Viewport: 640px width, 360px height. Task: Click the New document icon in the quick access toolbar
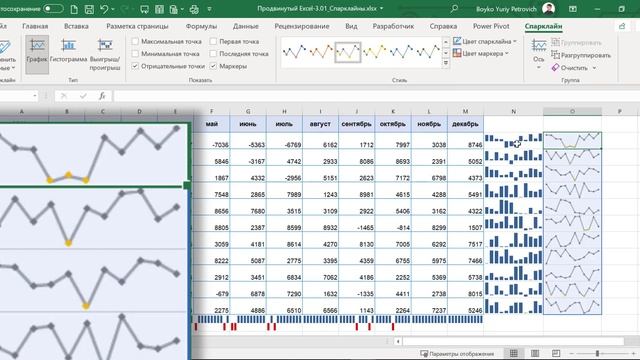pos(74,9)
